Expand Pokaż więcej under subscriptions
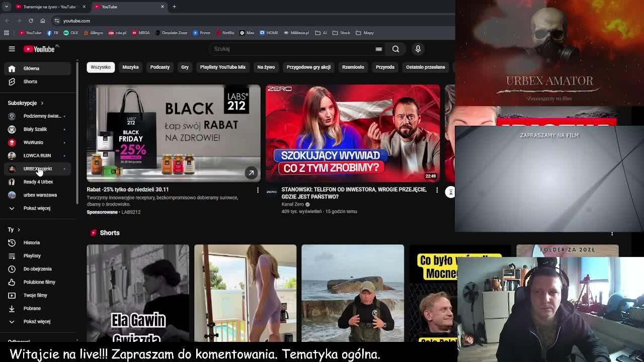 coord(36,208)
